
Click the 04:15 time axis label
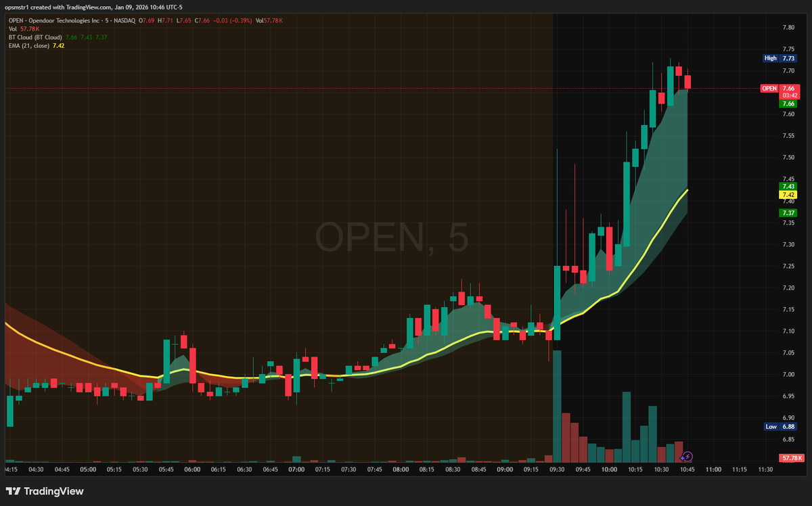point(11,469)
